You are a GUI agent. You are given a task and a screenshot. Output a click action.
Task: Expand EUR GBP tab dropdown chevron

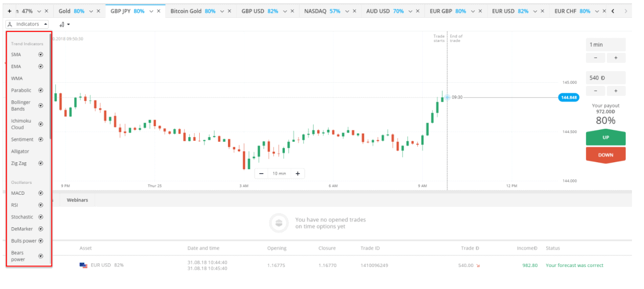tap(473, 11)
